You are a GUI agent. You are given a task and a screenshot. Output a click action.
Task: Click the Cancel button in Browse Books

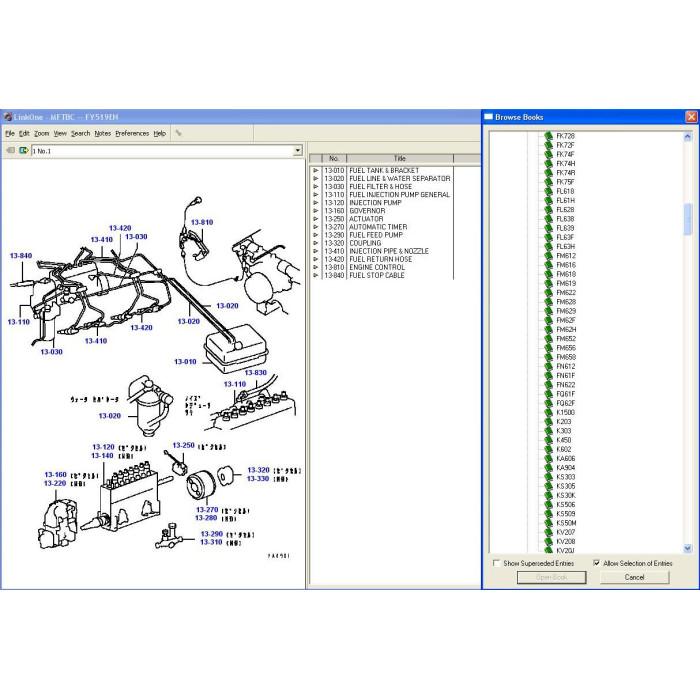point(634,577)
